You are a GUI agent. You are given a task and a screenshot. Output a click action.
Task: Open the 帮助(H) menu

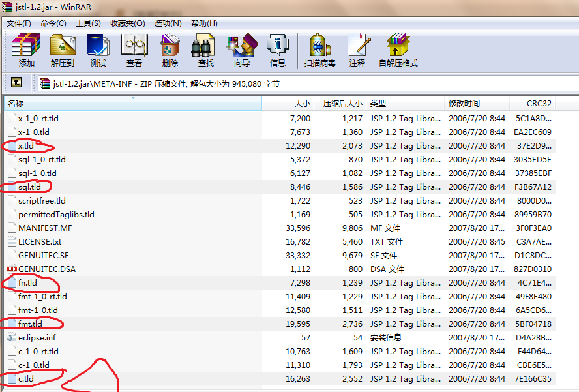[204, 23]
